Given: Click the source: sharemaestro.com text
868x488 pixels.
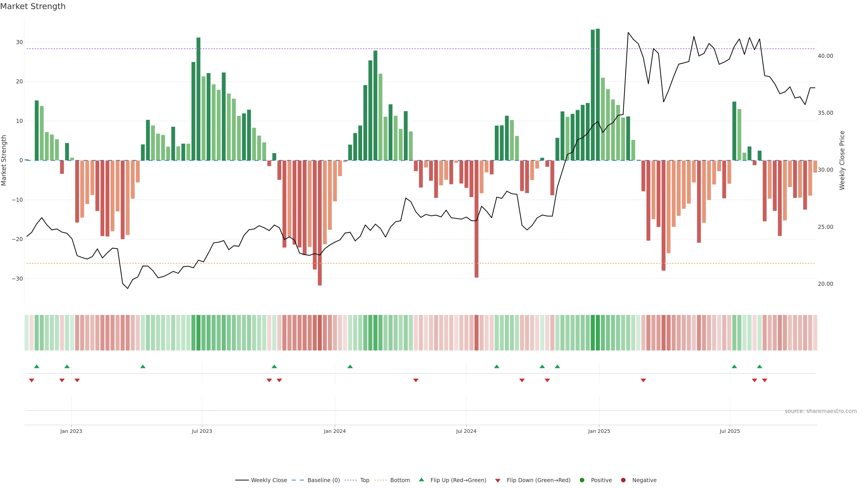Looking at the screenshot, I should (821, 411).
